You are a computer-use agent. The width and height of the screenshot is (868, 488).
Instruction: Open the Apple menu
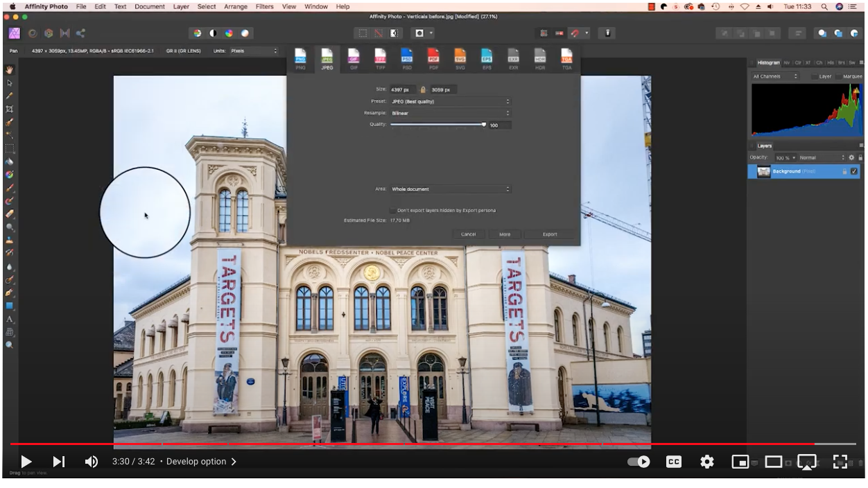12,6
